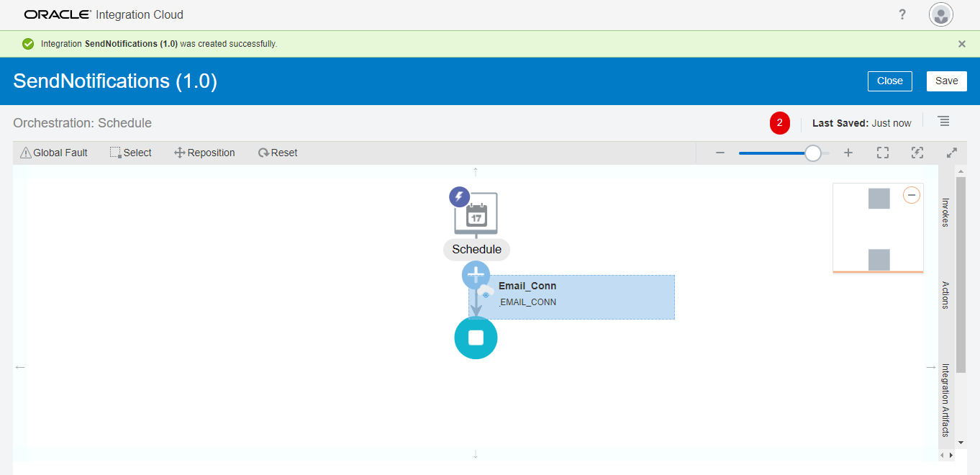Locate the selected element on canvas
Screen dimensions: 980x475
coord(917,152)
